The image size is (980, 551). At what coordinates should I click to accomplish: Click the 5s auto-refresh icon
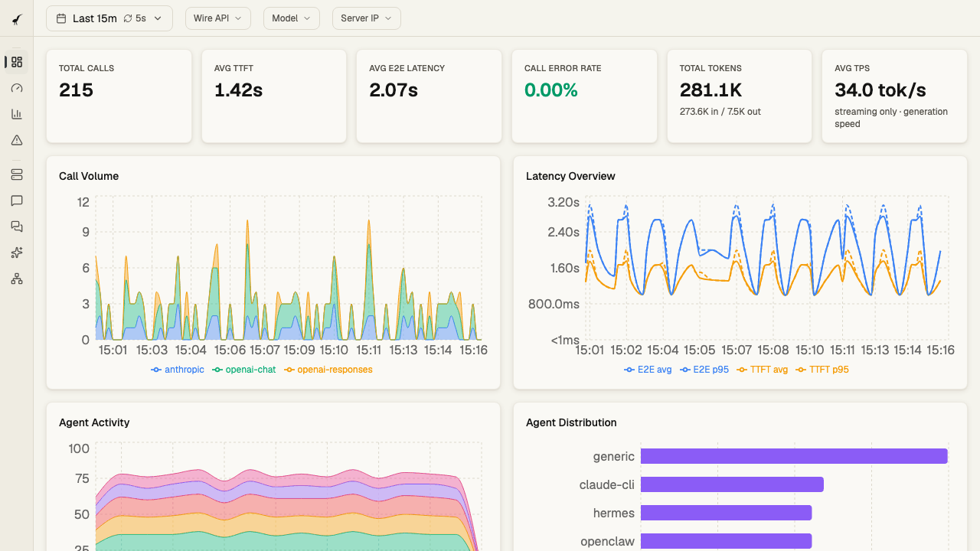point(128,18)
